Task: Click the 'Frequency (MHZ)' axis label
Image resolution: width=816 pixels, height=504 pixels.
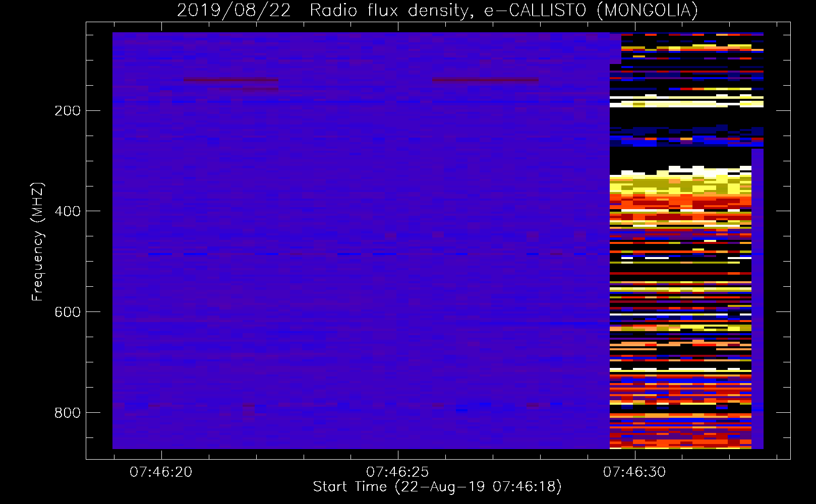Action: (x=38, y=242)
